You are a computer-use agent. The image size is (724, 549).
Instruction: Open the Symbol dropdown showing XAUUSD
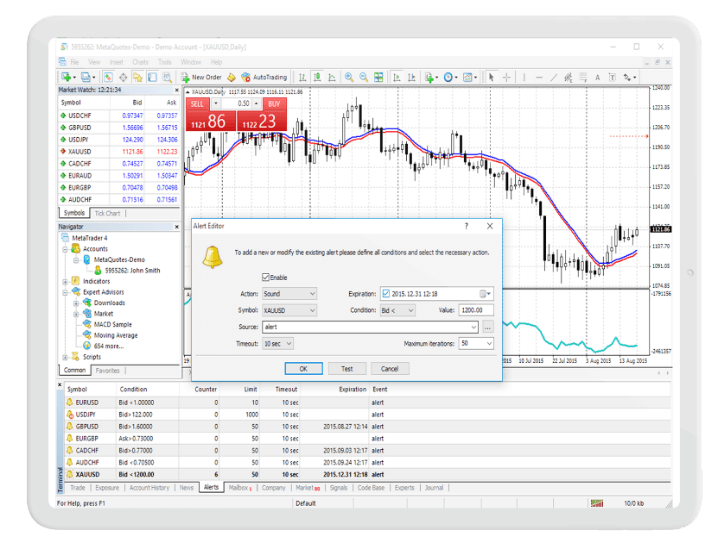coord(290,310)
